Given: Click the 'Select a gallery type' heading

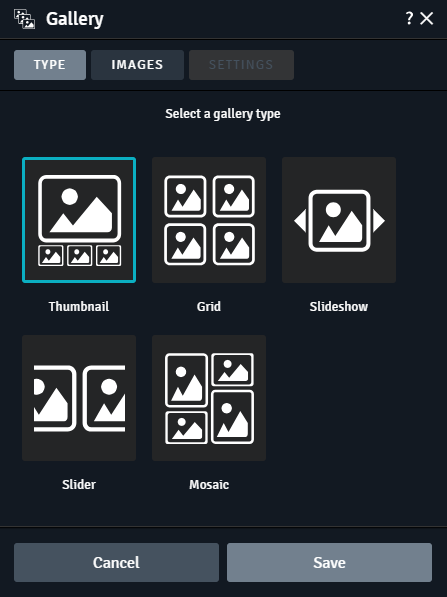Looking at the screenshot, I should tap(223, 114).
